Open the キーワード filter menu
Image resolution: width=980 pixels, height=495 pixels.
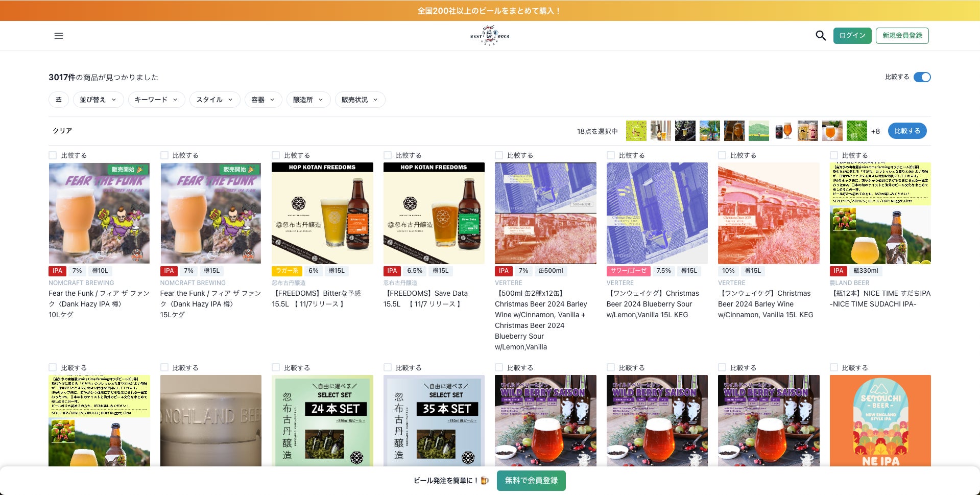156,100
